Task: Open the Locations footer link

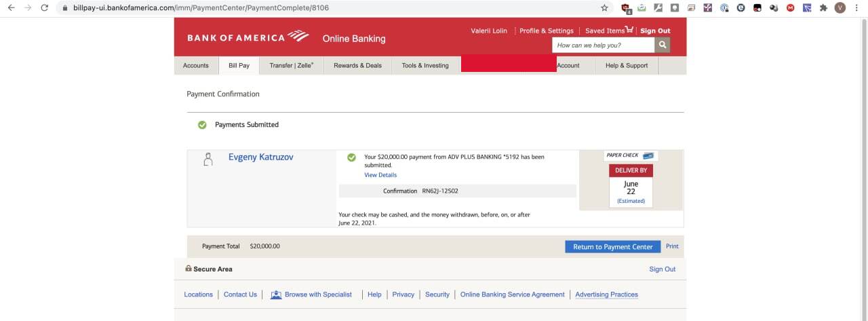Action: pyautogui.click(x=198, y=295)
